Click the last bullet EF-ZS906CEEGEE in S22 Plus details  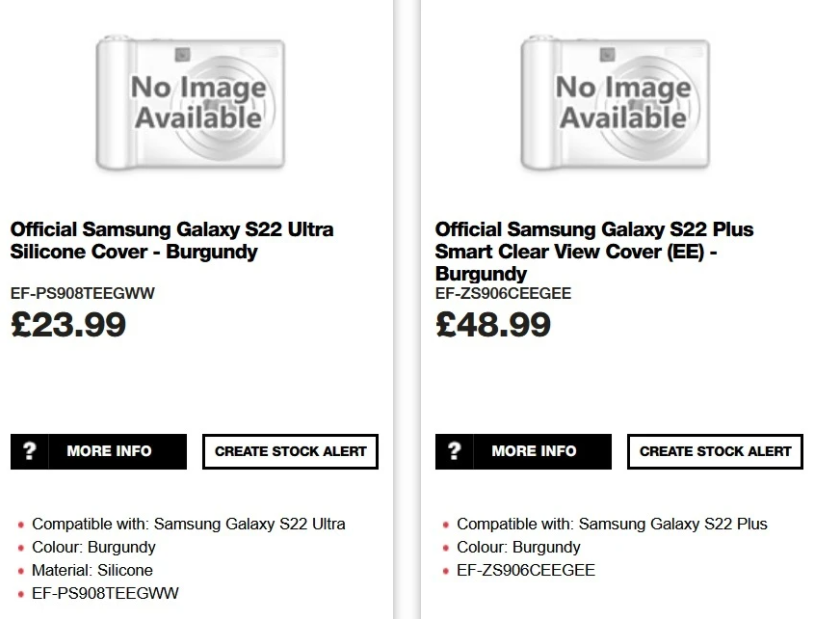tap(525, 570)
